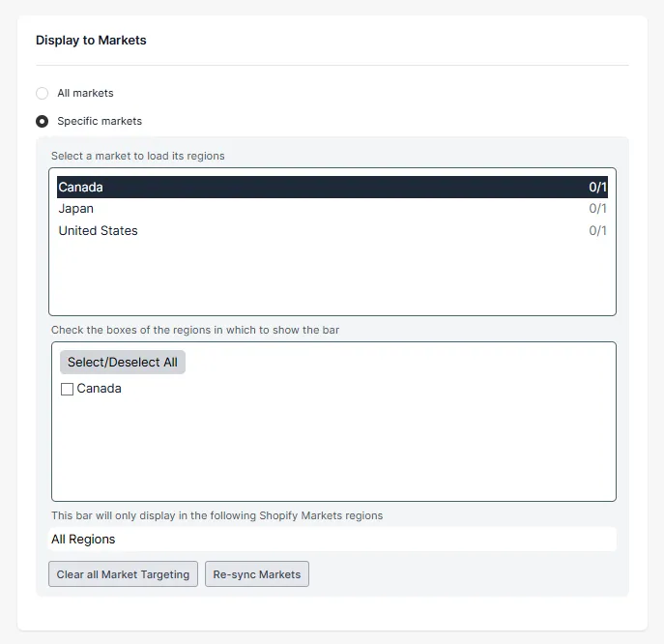Click the Display to Markets heading
The image size is (664, 644).
[91, 41]
